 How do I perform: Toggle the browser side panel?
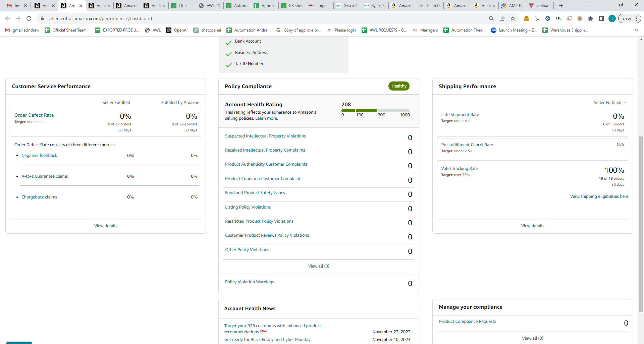tap(601, 18)
